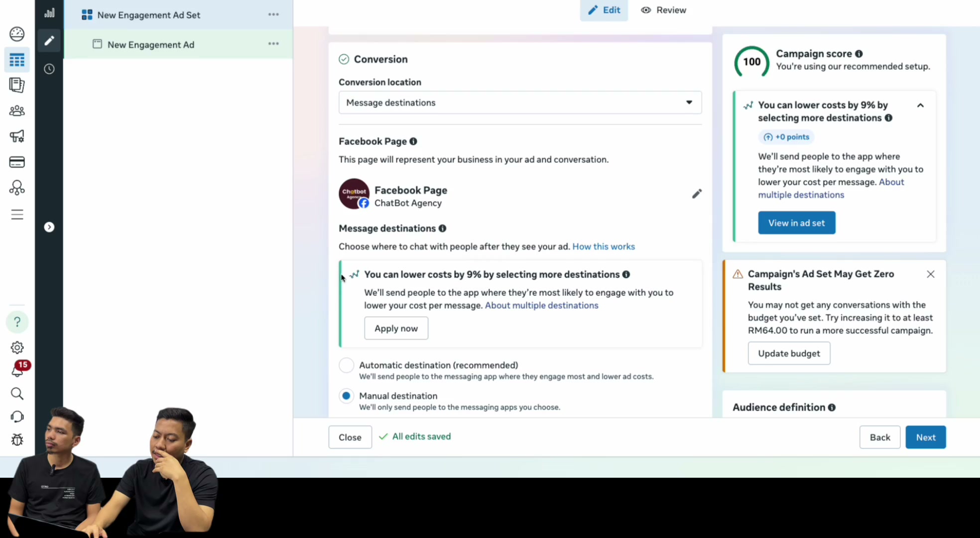Dismiss the Zero Results warning card
The image size is (980, 538).
pos(930,274)
